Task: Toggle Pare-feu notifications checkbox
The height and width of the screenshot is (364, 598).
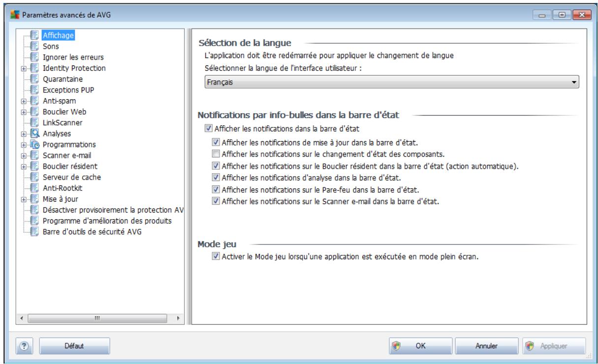Action: coord(217,189)
